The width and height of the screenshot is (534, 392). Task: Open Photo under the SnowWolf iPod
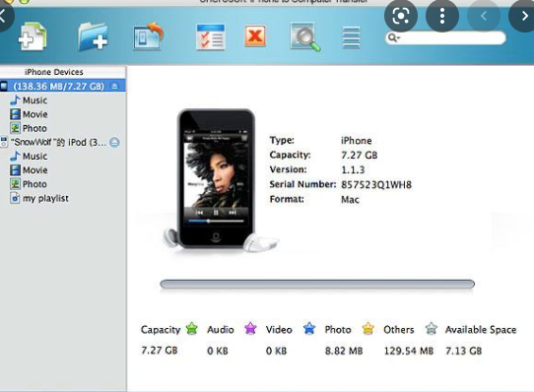(x=29, y=184)
